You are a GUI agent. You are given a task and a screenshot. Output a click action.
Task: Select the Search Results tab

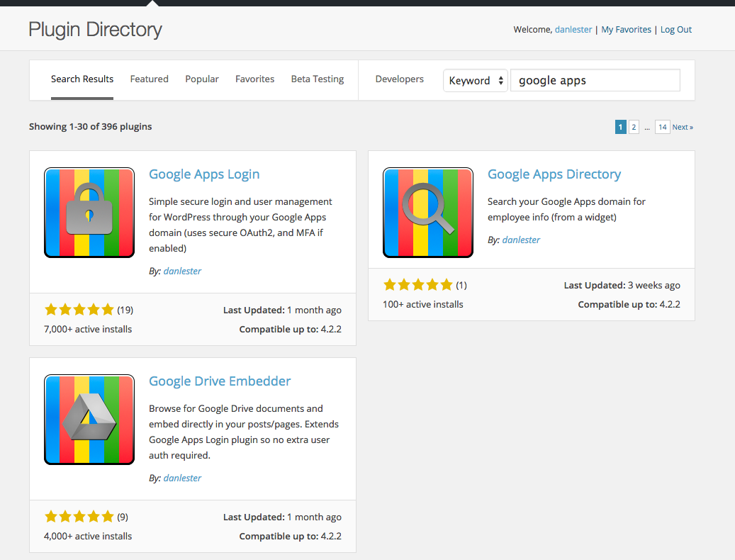click(82, 79)
